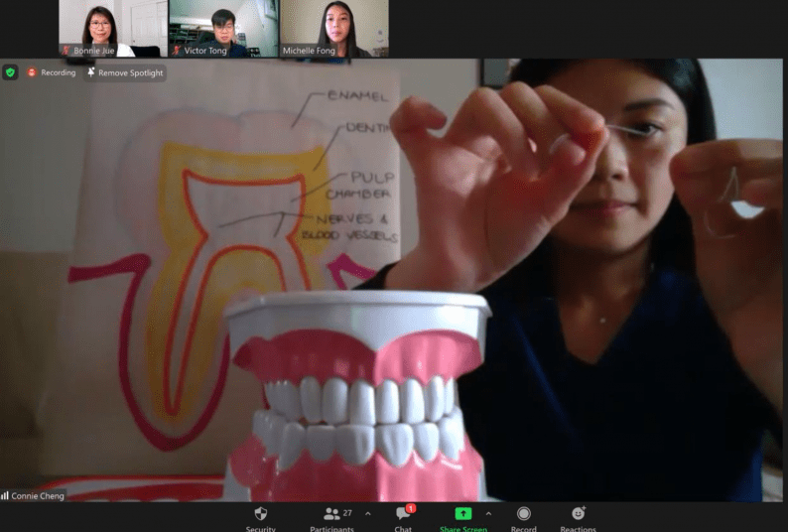Image resolution: width=788 pixels, height=532 pixels.
Task: Click the Record button
Action: (x=524, y=519)
